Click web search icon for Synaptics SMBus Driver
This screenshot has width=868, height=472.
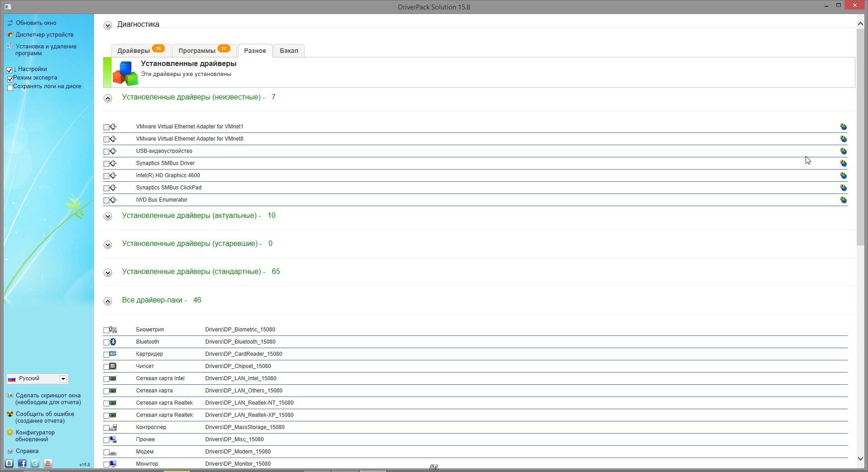tap(843, 163)
